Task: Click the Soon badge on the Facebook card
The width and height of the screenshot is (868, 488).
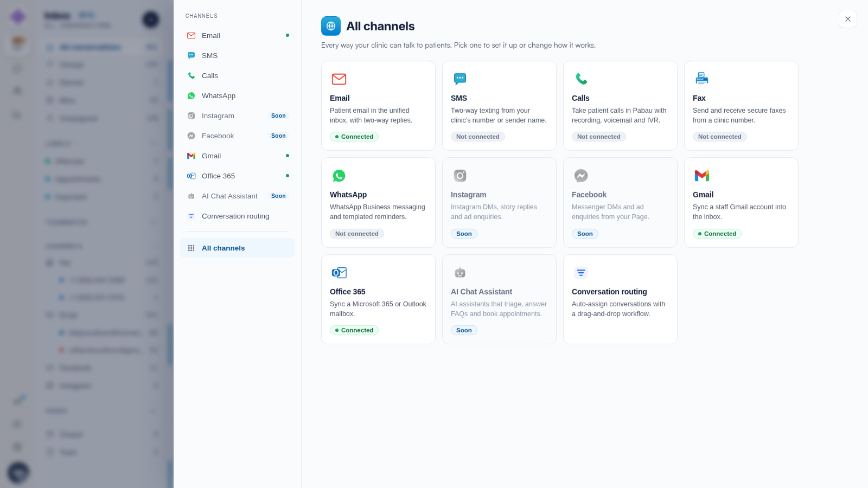Action: [585, 234]
